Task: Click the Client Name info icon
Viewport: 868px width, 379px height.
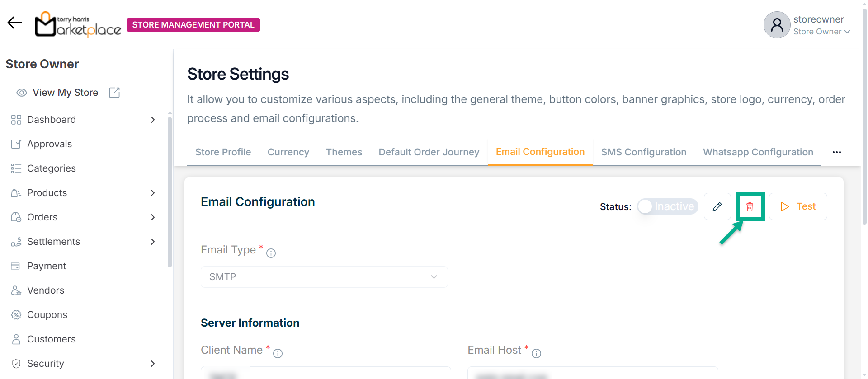Action: 278,354
